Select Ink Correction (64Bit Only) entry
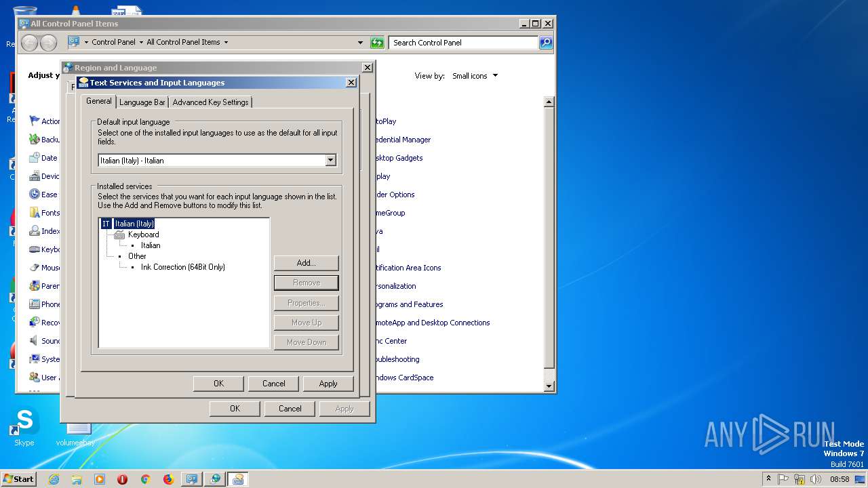Image resolution: width=868 pixels, height=488 pixels. pos(183,267)
